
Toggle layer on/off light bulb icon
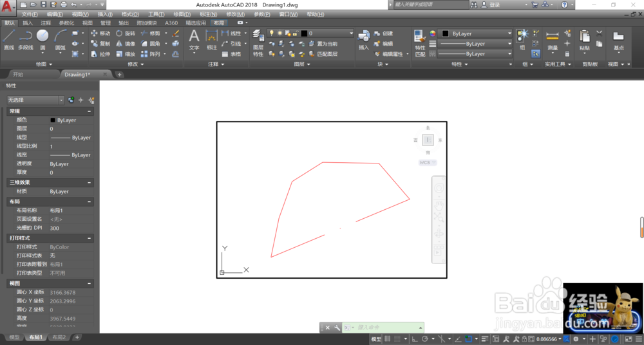(x=271, y=33)
